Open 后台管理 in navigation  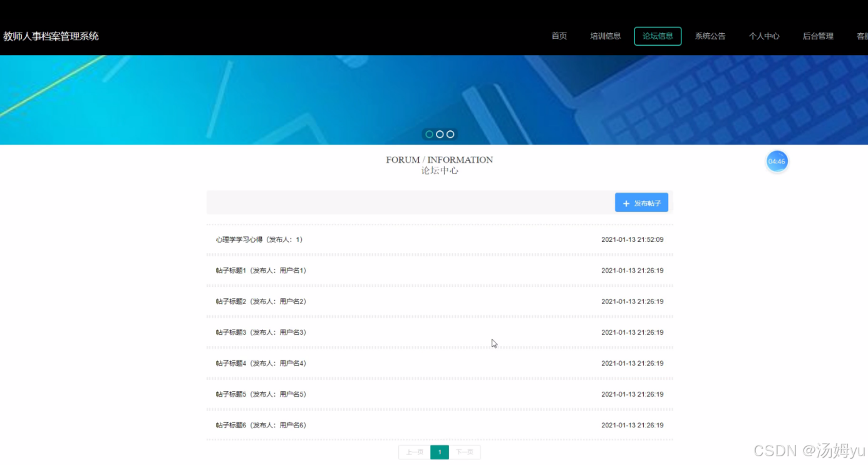pos(818,36)
